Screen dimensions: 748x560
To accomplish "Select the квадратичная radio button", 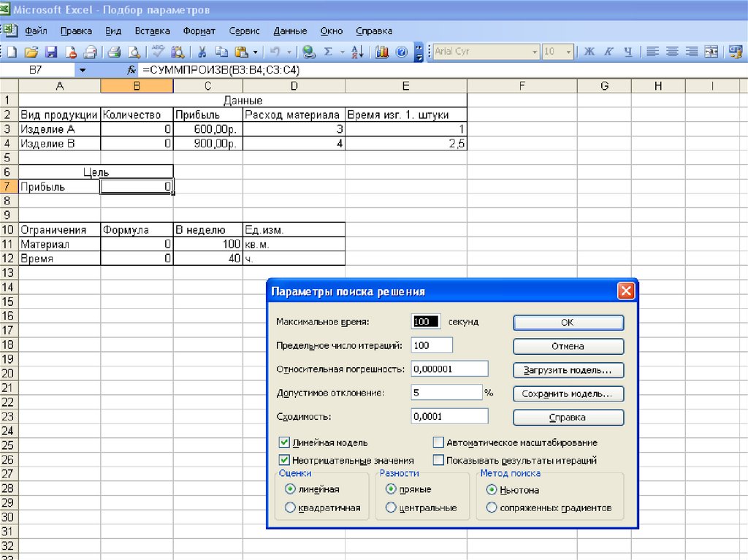I will click(x=290, y=507).
